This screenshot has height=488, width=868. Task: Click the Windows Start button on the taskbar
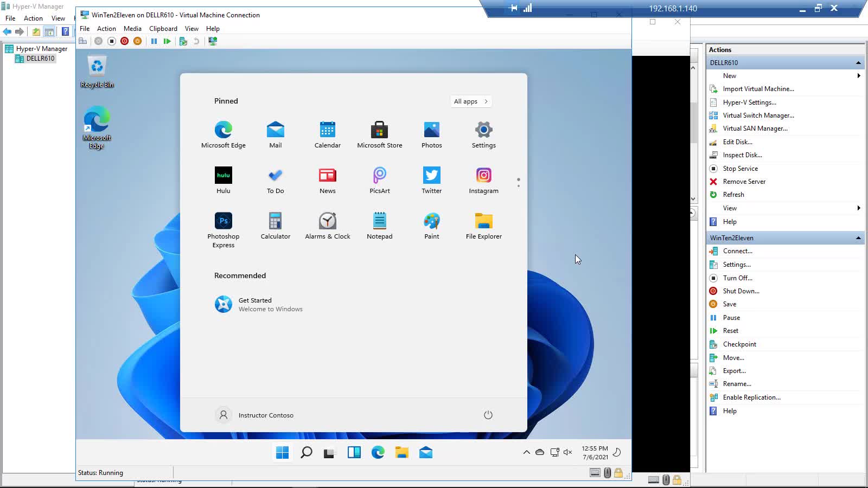pos(283,453)
